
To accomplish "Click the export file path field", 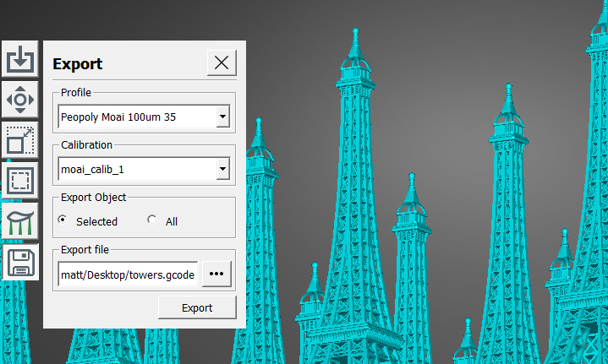I will pos(128,274).
